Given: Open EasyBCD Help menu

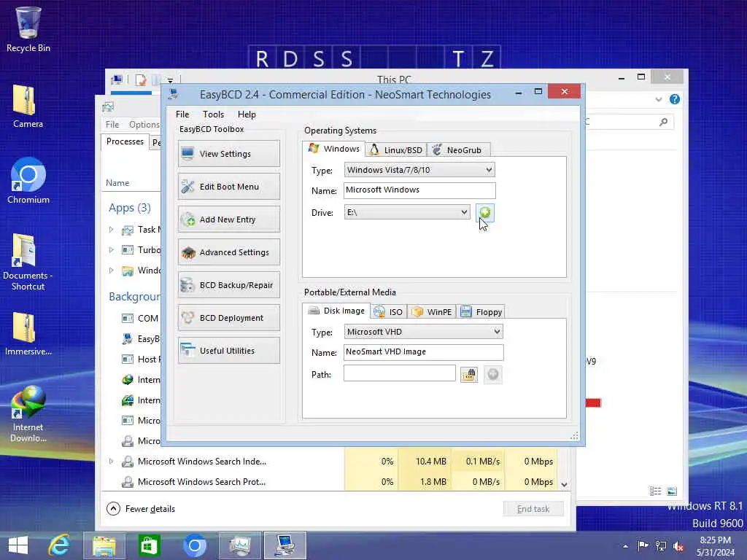Looking at the screenshot, I should tap(247, 114).
